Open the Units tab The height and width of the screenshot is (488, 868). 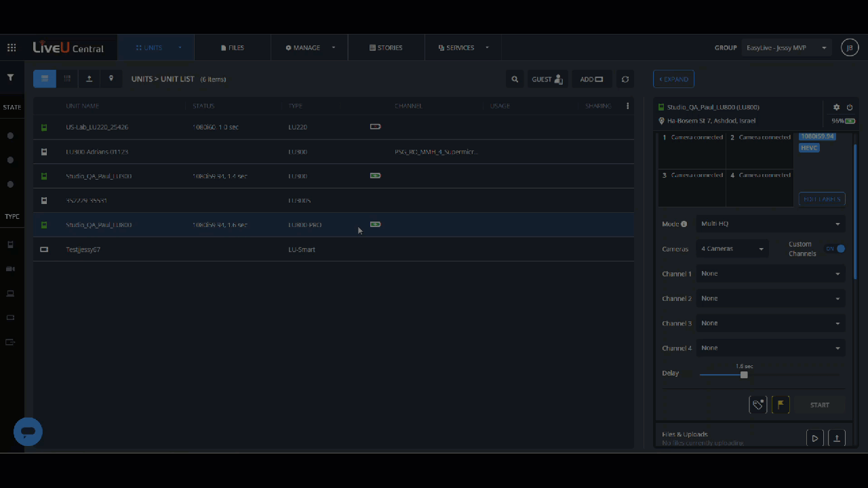pyautogui.click(x=155, y=47)
